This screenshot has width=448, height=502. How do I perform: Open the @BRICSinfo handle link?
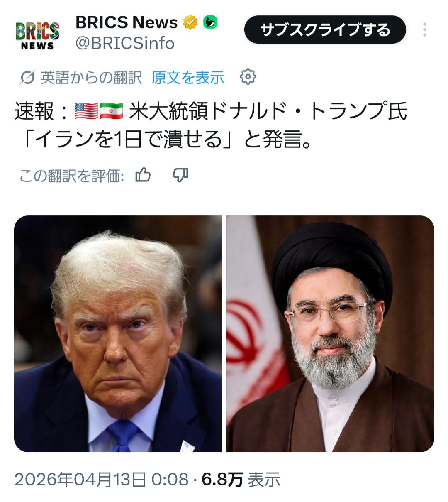tap(125, 43)
